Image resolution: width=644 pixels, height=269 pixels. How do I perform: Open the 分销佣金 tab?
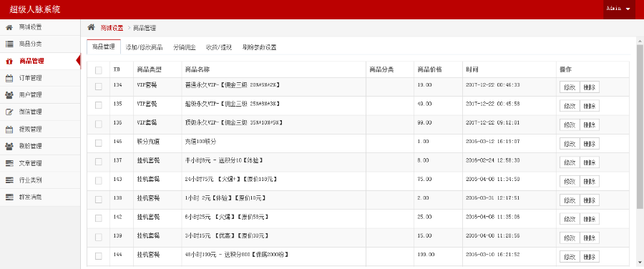[x=184, y=47]
